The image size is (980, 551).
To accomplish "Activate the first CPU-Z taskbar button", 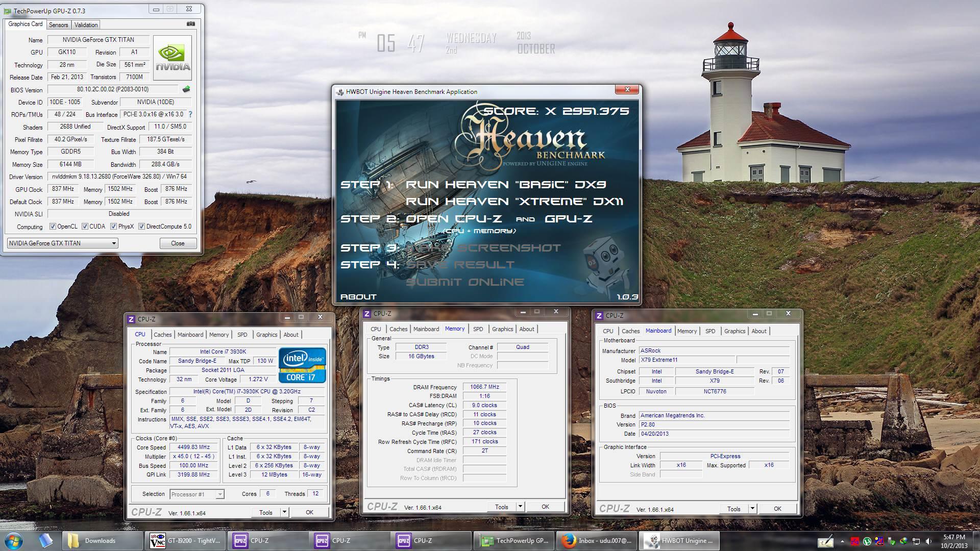I will tap(267, 541).
